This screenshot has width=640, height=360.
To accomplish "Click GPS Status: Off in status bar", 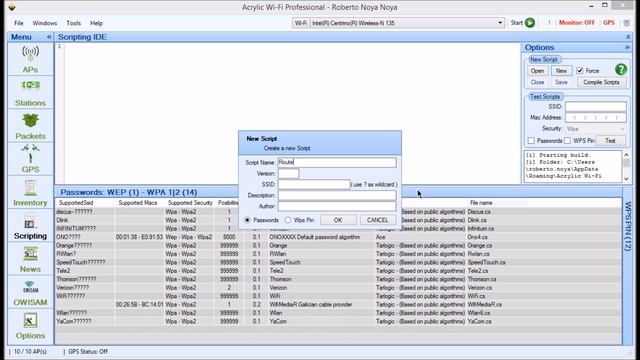I will (88, 351).
